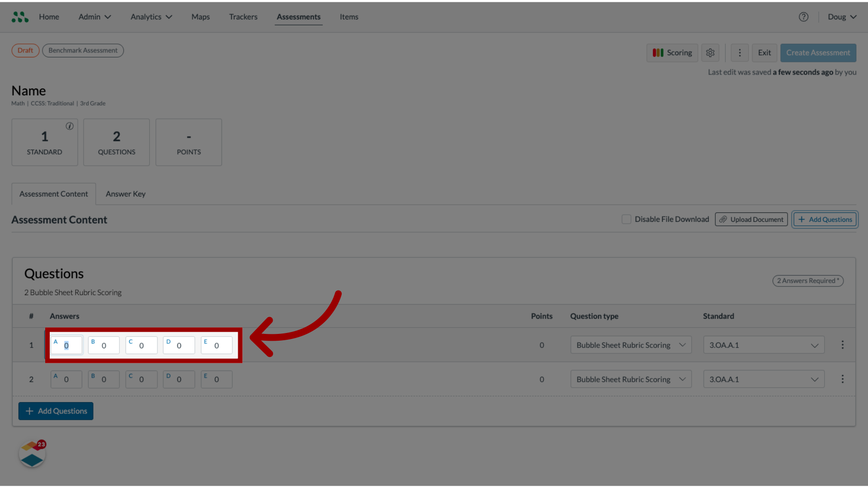Image resolution: width=868 pixels, height=488 pixels.
Task: Click the 2 Answers Required badge
Action: pyautogui.click(x=808, y=281)
